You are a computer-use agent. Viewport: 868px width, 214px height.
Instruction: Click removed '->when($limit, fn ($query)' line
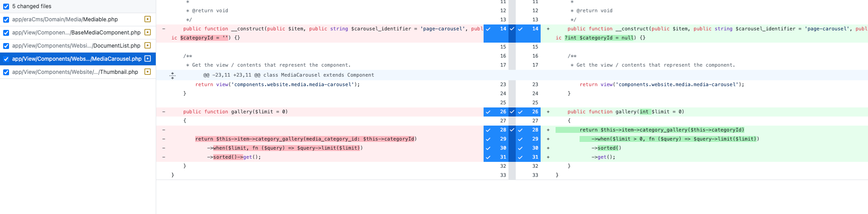click(x=285, y=148)
